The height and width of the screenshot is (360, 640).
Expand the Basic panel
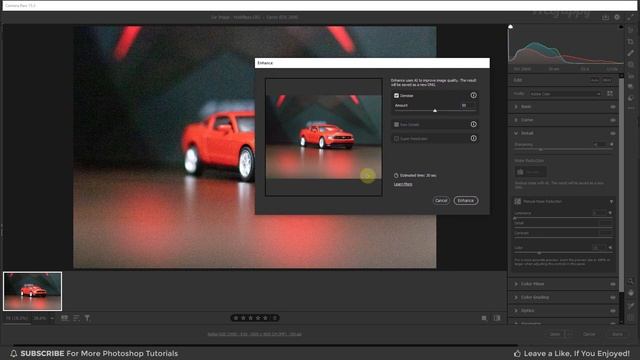(516, 107)
